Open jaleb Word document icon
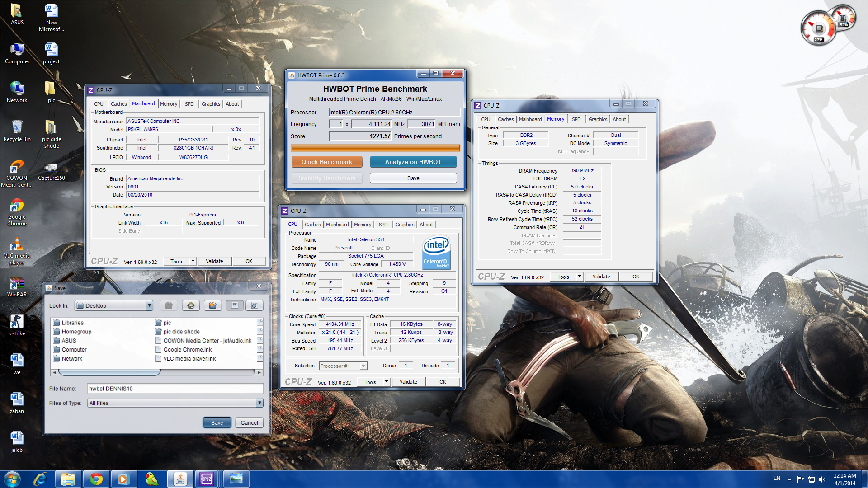Image resolution: width=868 pixels, height=488 pixels. tap(17, 442)
